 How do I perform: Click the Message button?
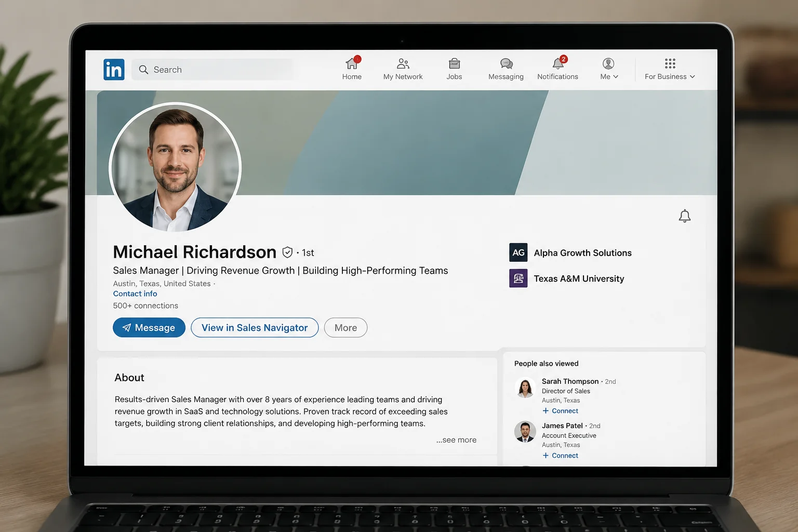149,328
